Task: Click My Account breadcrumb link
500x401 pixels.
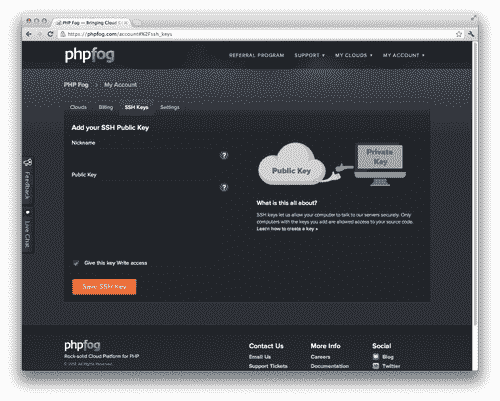Action: 120,85
